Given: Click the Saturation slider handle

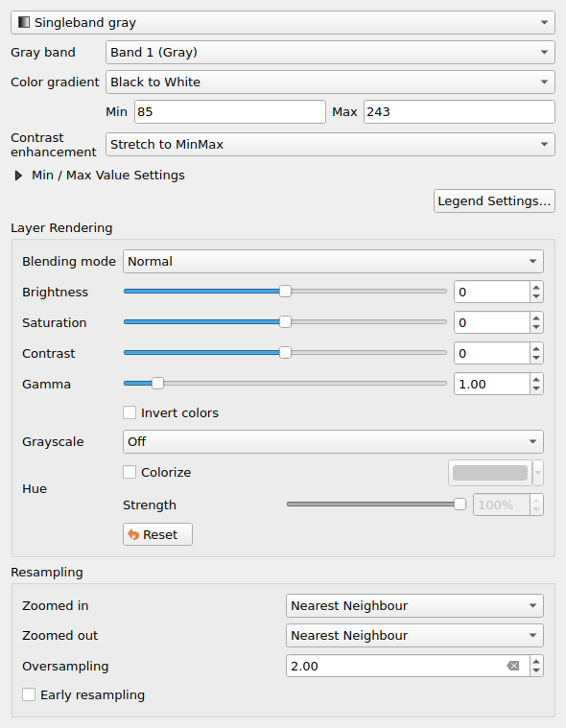Looking at the screenshot, I should [285, 321].
